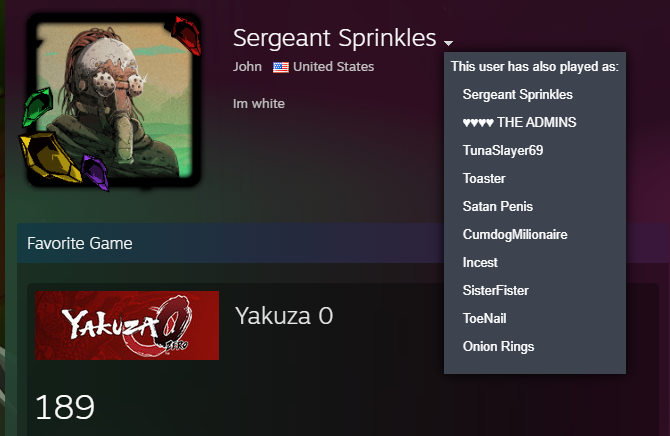Open the Yakuza 0 title link
This screenshot has width=670, height=436.
click(x=283, y=317)
